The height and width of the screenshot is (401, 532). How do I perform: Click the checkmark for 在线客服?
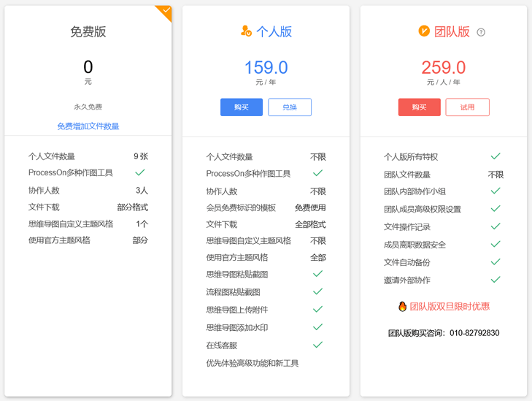(317, 345)
